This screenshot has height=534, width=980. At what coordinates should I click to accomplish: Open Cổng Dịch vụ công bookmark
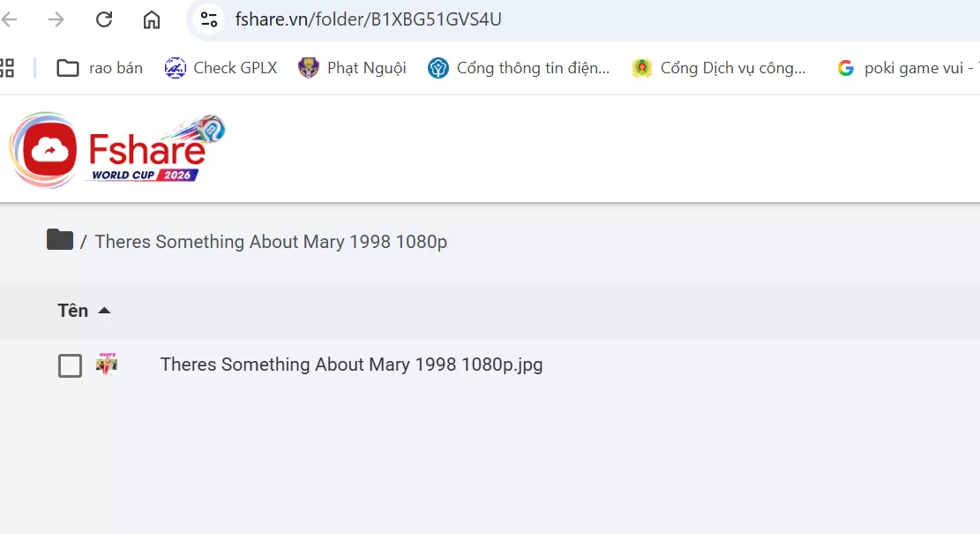click(719, 68)
